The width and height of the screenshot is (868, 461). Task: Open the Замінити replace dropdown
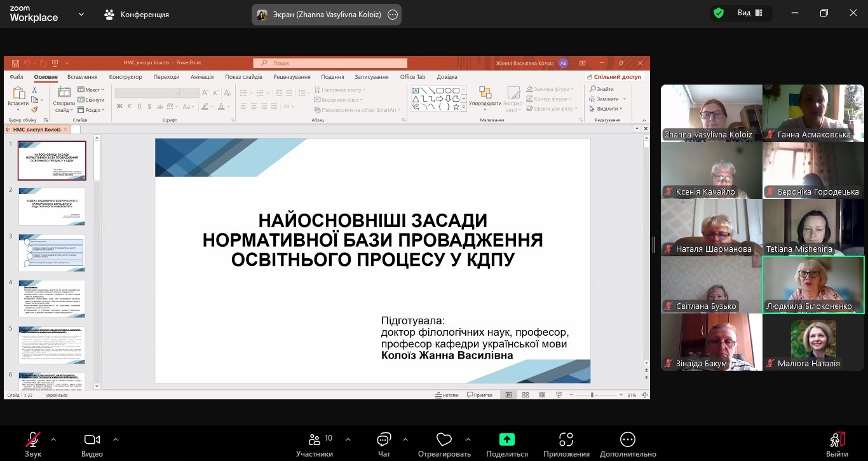(607, 99)
